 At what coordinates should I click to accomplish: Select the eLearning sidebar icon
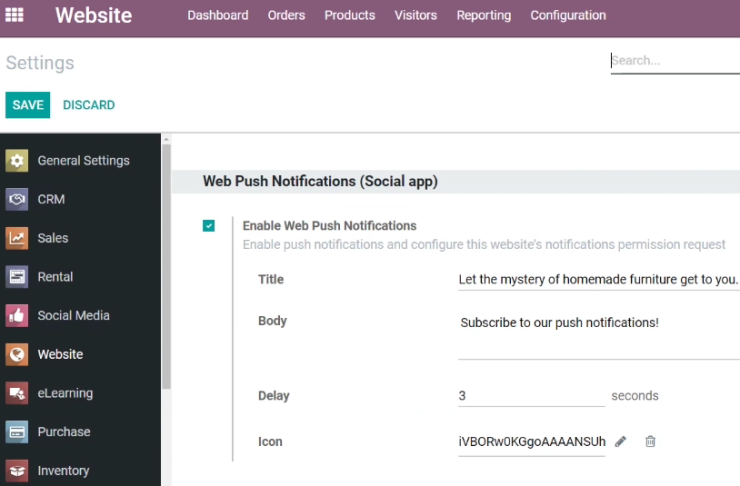17,393
